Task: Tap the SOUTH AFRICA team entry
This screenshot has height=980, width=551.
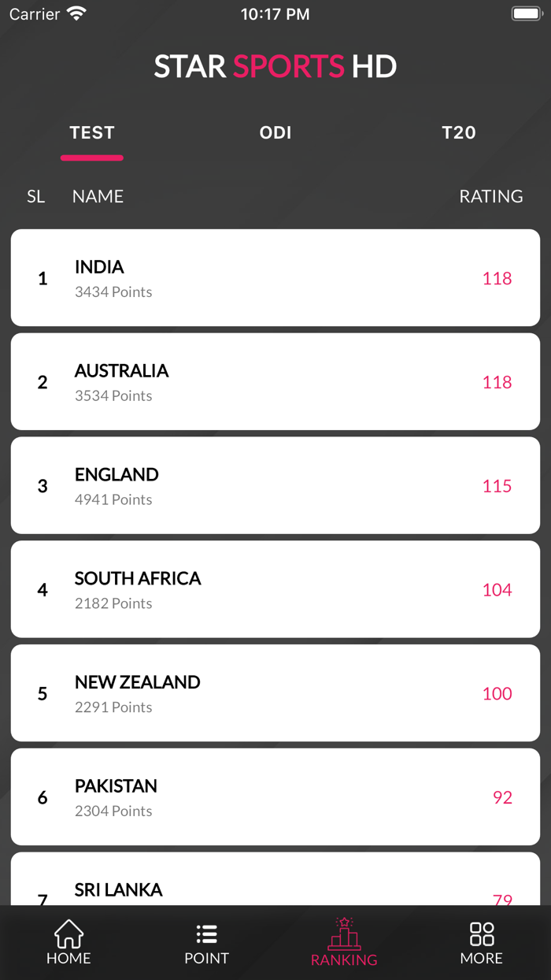Action: 275,588
